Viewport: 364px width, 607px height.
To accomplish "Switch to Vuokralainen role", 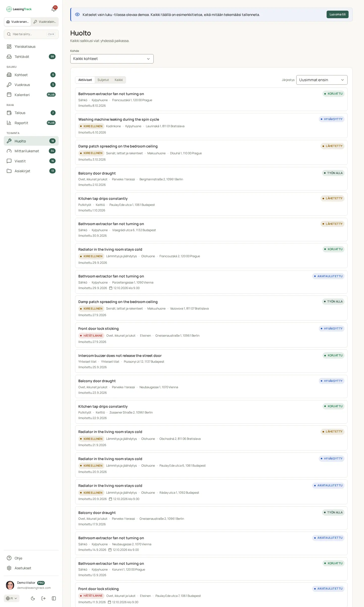I will (x=45, y=22).
